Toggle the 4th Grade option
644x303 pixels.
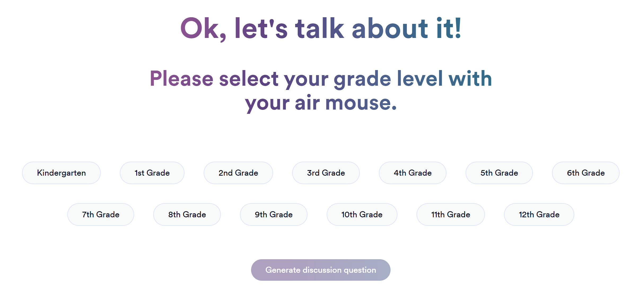pyautogui.click(x=413, y=173)
